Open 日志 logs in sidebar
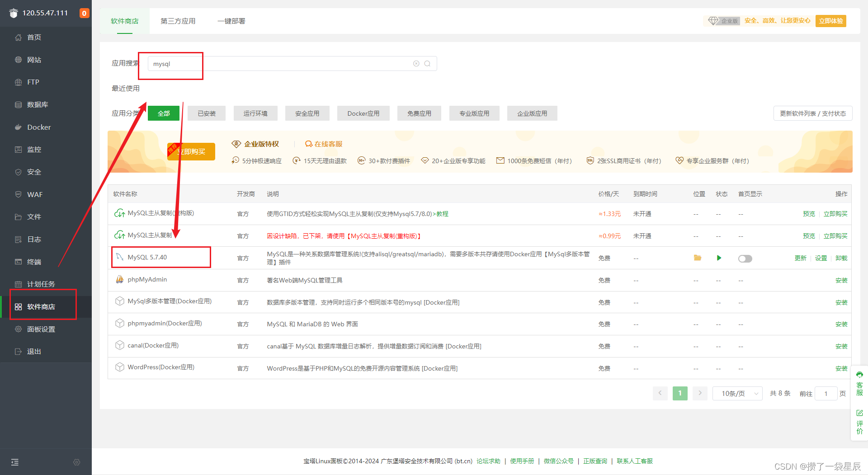Screen dimensions: 868x475 (34, 239)
